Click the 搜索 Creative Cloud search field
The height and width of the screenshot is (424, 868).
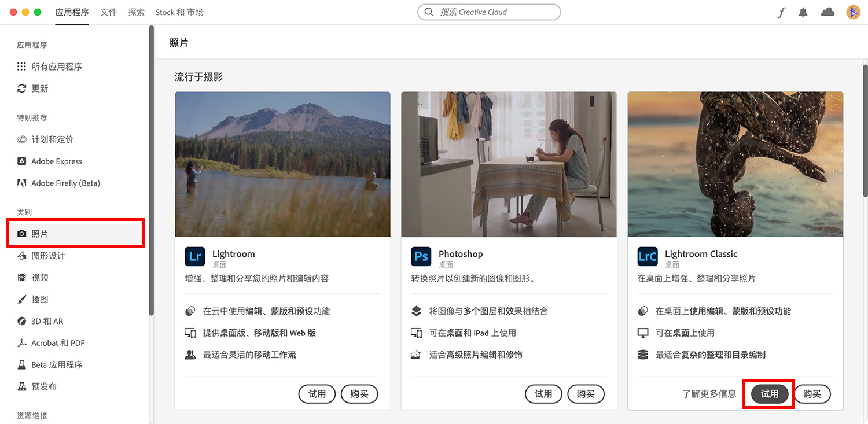point(489,12)
